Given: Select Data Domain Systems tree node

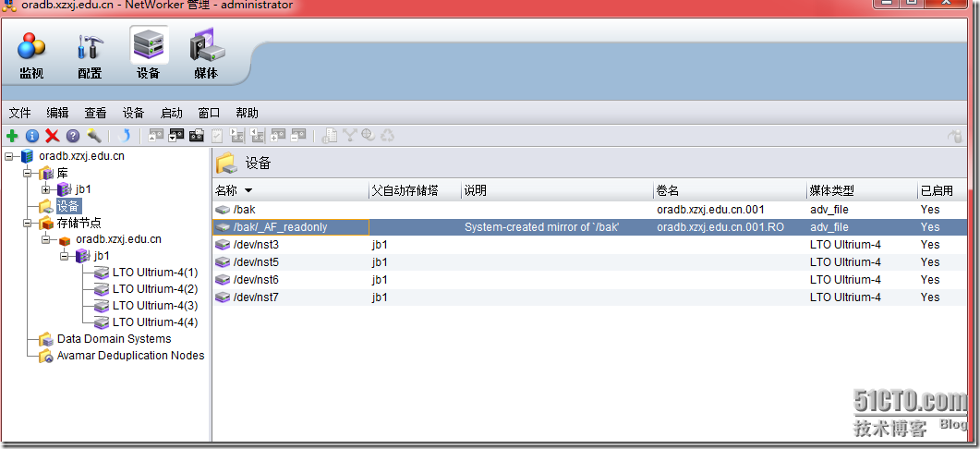Looking at the screenshot, I should [114, 339].
